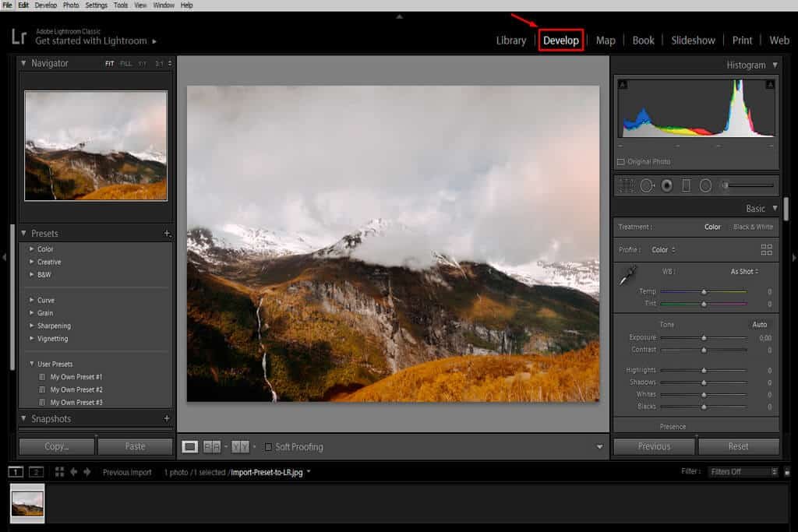Screen dimensions: 798x532
Task: Click the Previous button
Action: (x=654, y=446)
